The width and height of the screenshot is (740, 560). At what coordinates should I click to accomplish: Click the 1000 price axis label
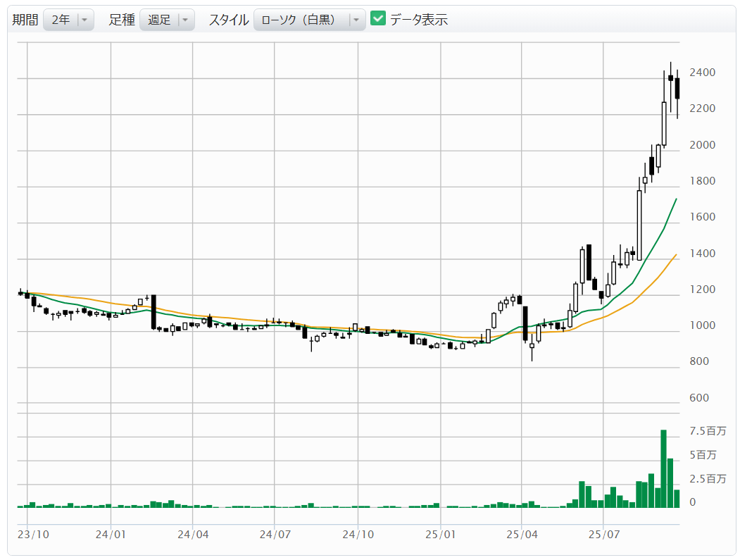[x=703, y=325]
